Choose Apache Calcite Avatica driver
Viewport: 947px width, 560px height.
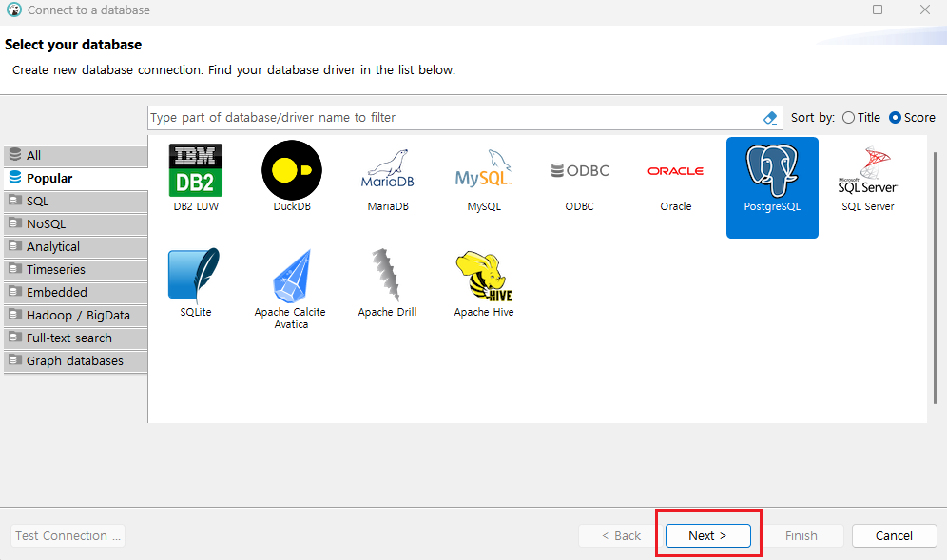291,289
